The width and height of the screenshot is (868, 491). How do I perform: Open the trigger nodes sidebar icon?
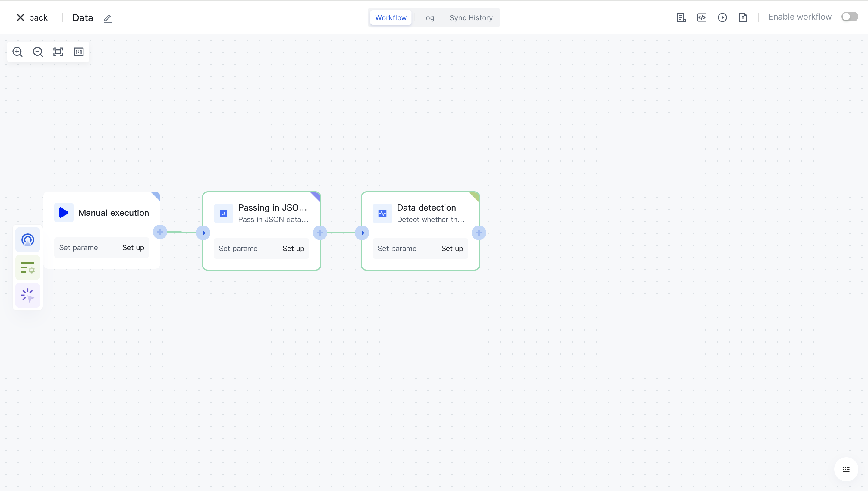coord(28,240)
